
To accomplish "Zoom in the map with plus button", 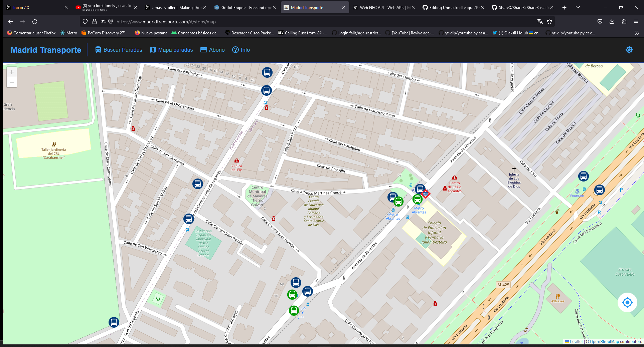I will click(12, 72).
